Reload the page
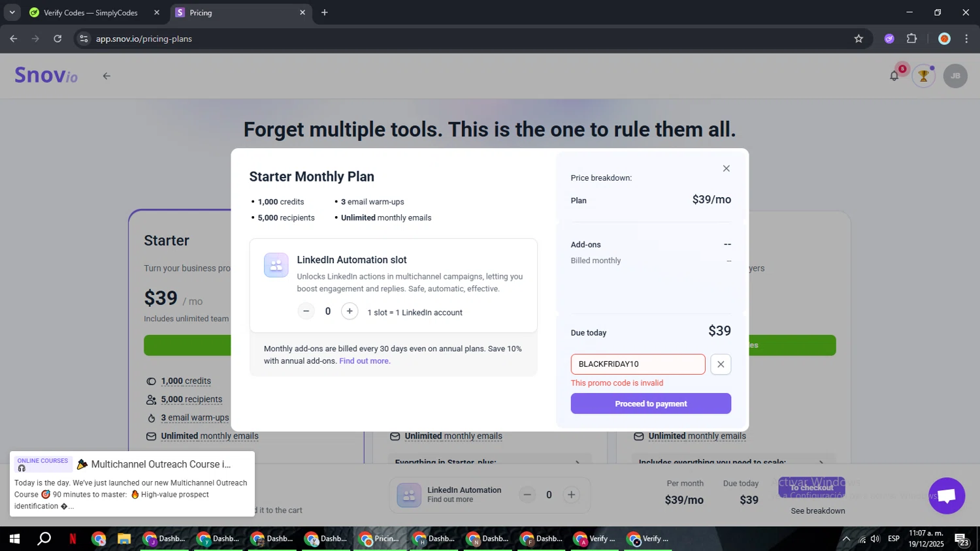Viewport: 980px width, 551px height. pyautogui.click(x=57, y=39)
